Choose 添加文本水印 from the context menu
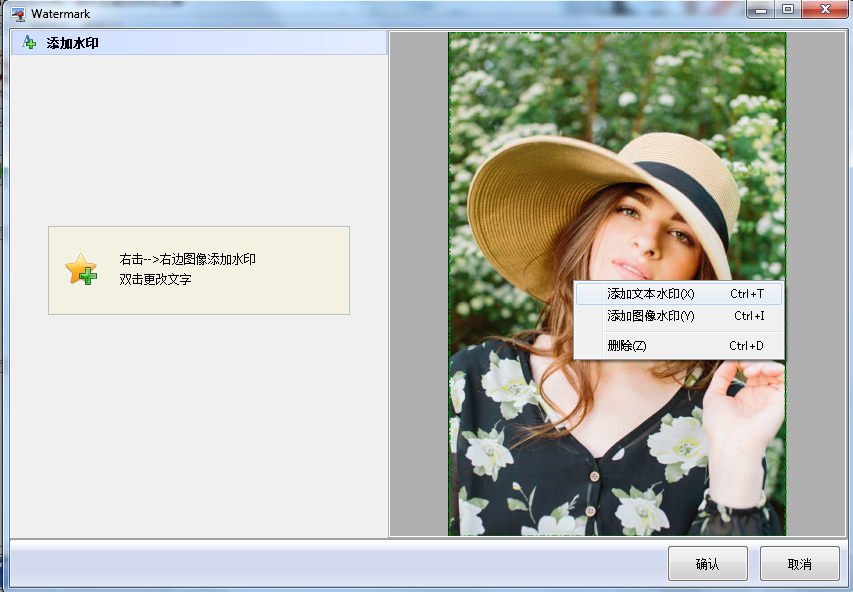 [679, 294]
